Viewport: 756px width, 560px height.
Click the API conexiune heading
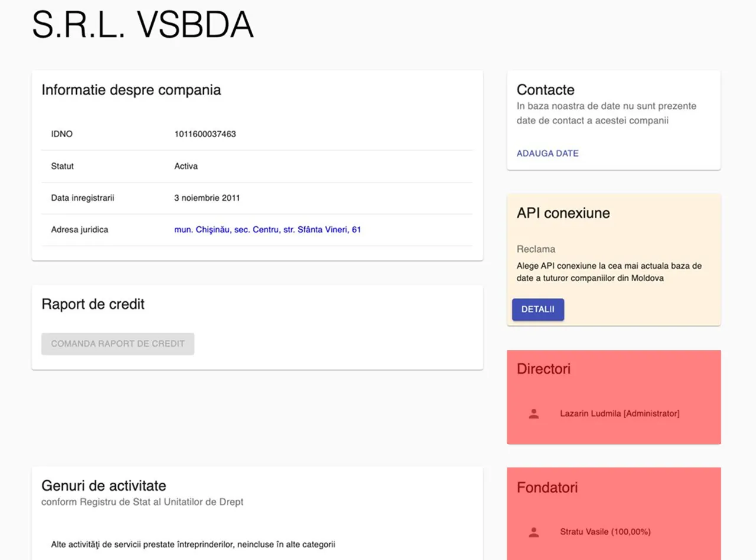[563, 213]
